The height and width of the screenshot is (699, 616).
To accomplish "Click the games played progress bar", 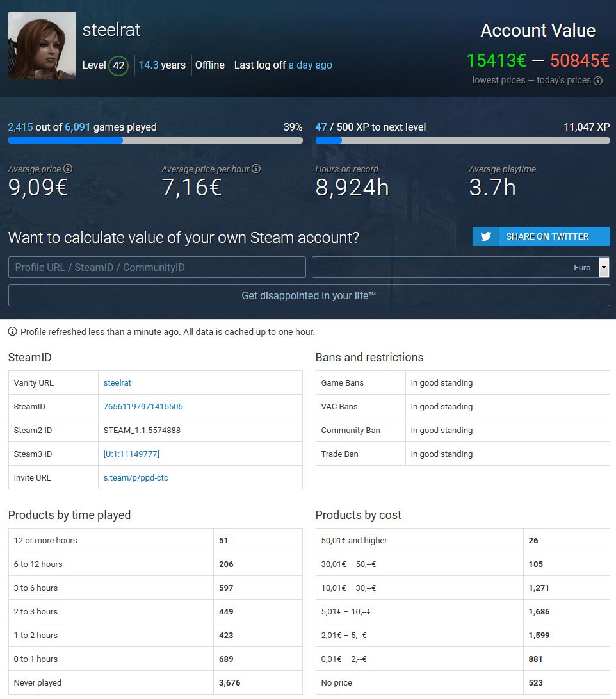I will click(156, 140).
